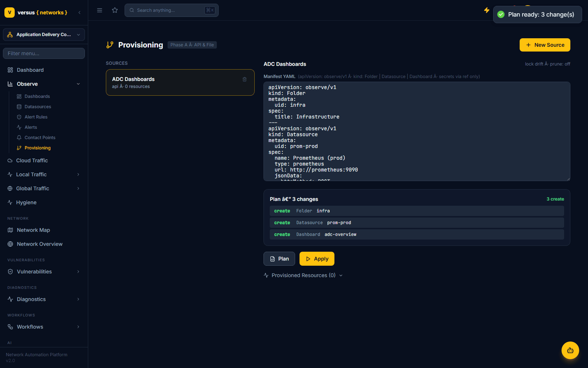Viewport: 588px width, 368px height.
Task: Click the green 3 create label
Action: 555,199
